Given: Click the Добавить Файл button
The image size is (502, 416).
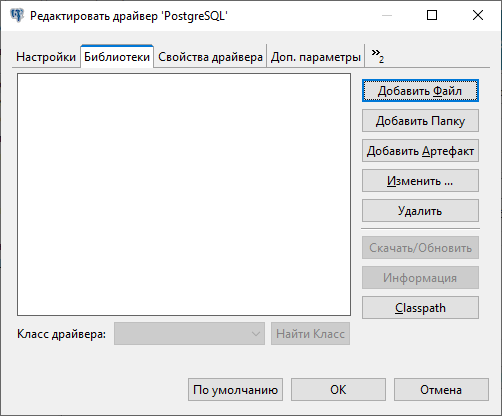Looking at the screenshot, I should (420, 91).
